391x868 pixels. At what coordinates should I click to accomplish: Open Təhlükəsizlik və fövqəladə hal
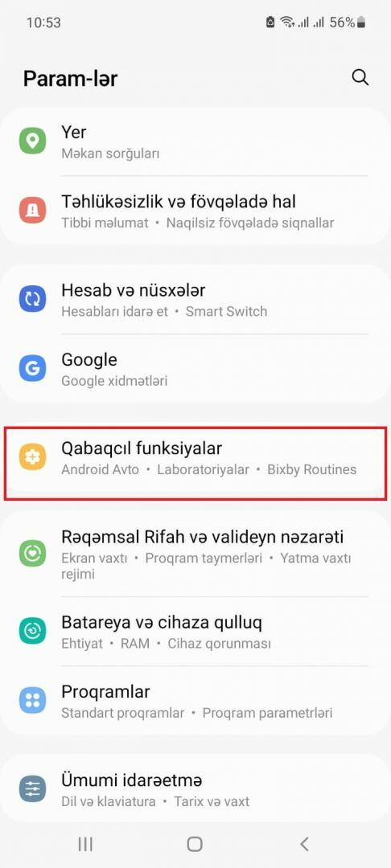tap(195, 211)
